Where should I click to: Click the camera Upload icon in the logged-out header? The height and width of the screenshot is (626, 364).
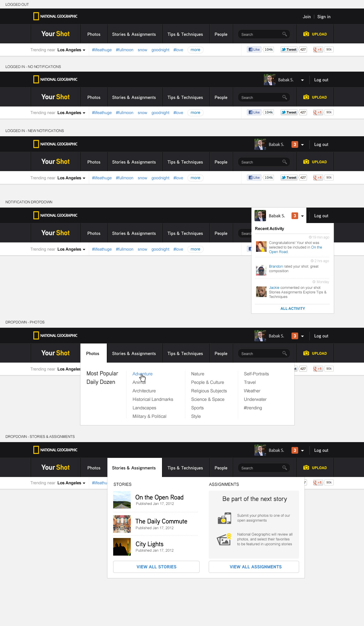pyautogui.click(x=306, y=34)
